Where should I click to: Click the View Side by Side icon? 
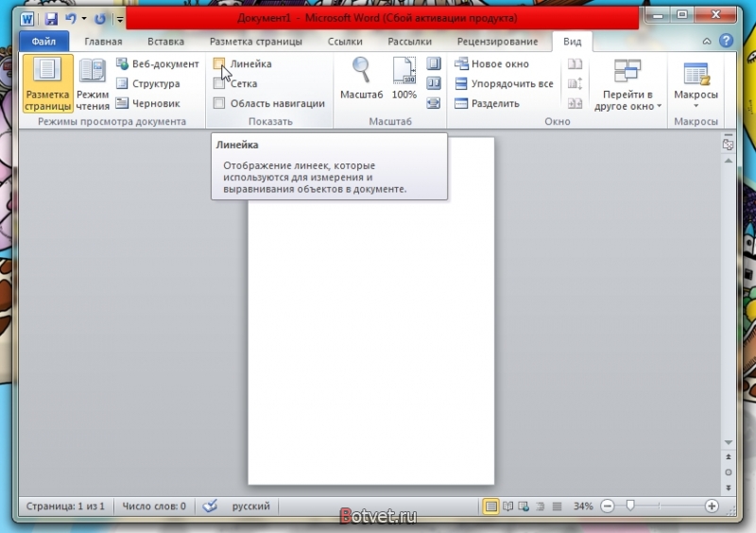click(x=575, y=63)
